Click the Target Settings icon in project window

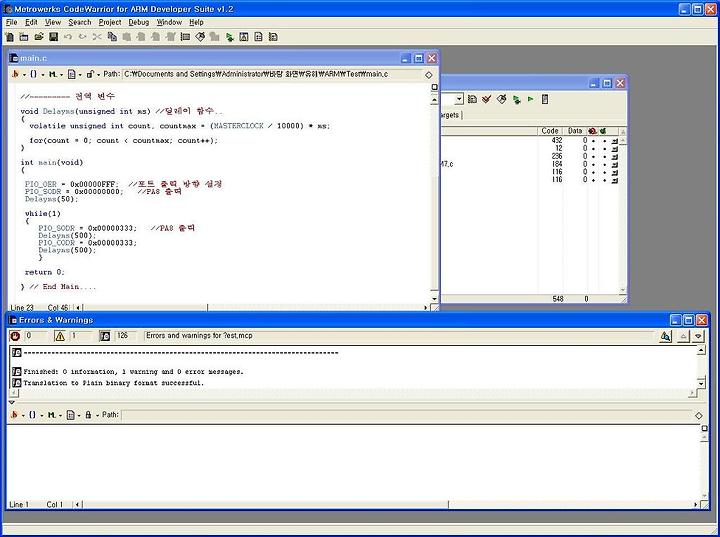(472, 99)
